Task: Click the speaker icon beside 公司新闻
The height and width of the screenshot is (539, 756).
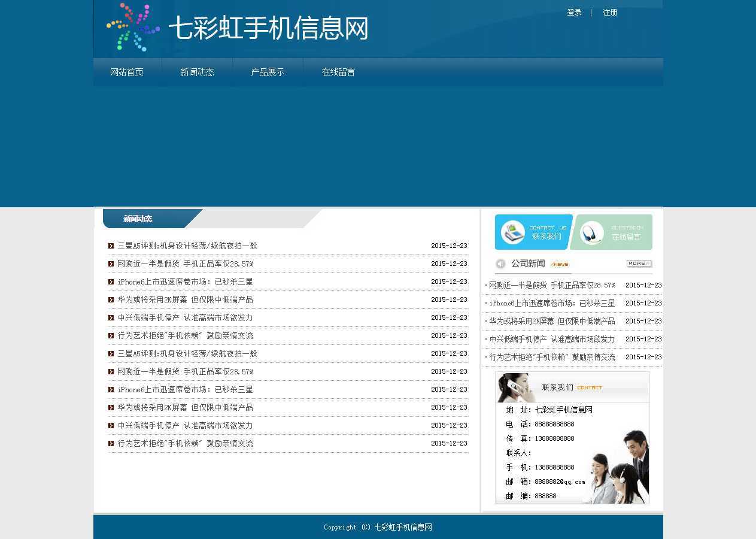Action: click(500, 264)
